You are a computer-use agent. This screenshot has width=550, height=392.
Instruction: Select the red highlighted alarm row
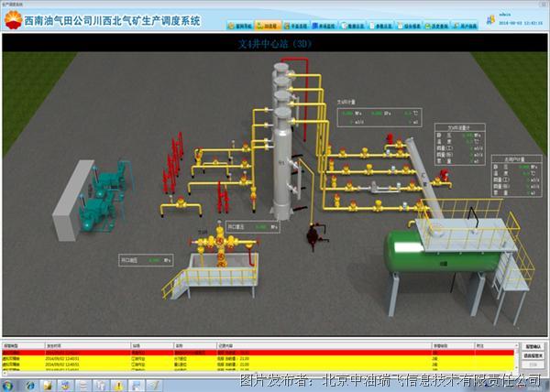coord(257,352)
